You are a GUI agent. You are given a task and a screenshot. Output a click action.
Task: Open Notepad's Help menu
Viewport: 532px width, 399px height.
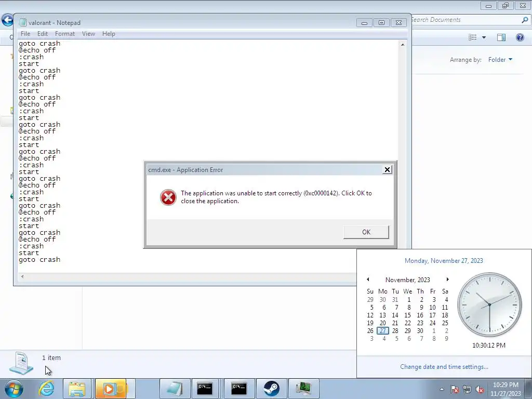(x=109, y=34)
